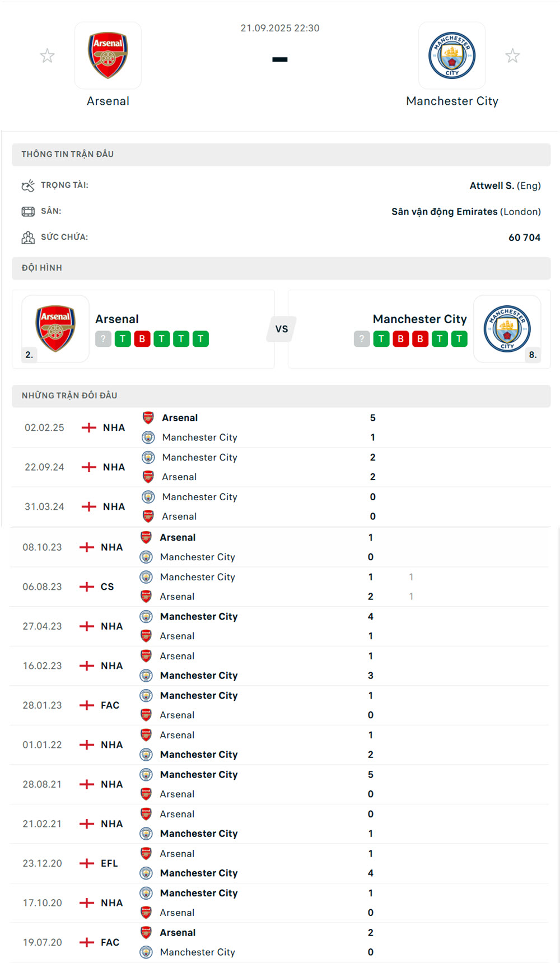Click the Manchester City crest at the top
This screenshot has height=963, width=560.
pyautogui.click(x=452, y=55)
